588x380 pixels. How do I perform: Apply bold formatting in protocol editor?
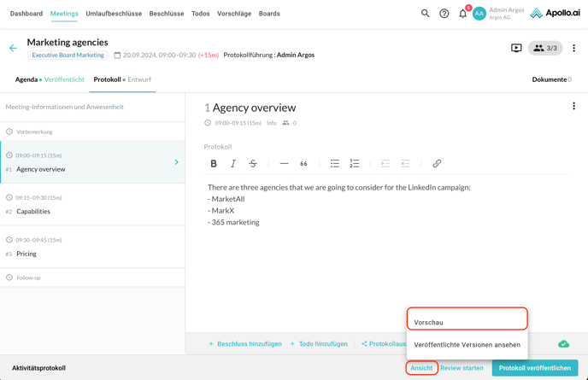[x=214, y=164]
